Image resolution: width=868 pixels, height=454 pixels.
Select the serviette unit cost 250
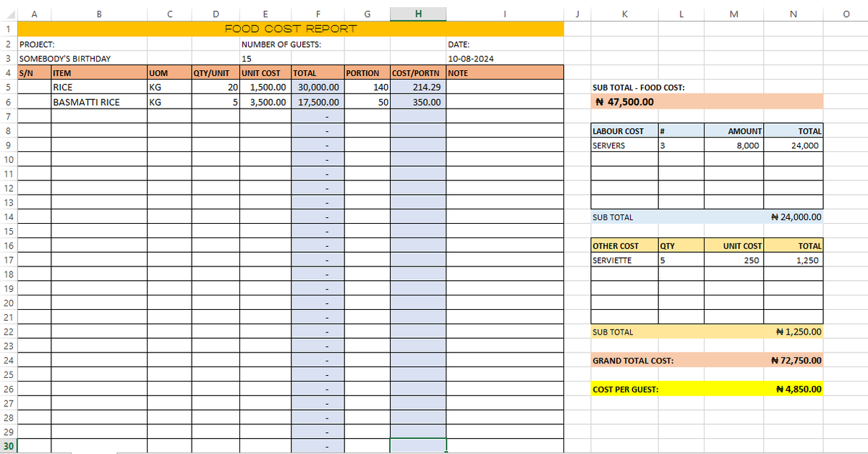[733, 260]
